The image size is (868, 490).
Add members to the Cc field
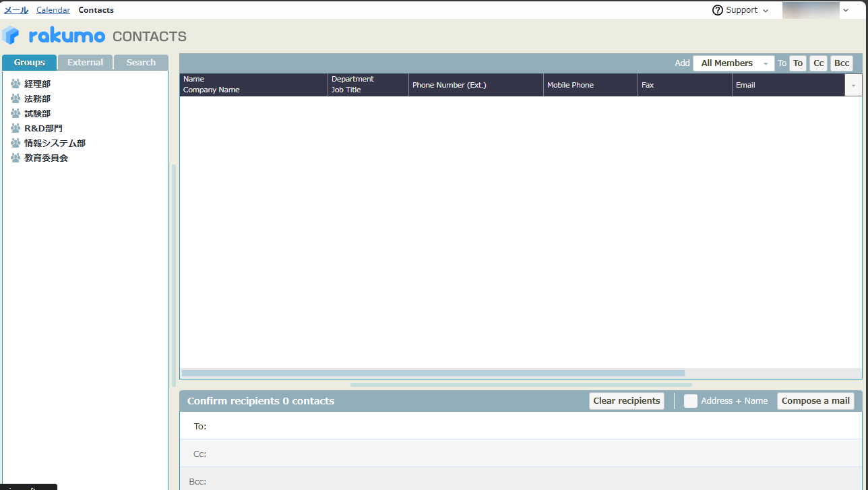(x=819, y=63)
